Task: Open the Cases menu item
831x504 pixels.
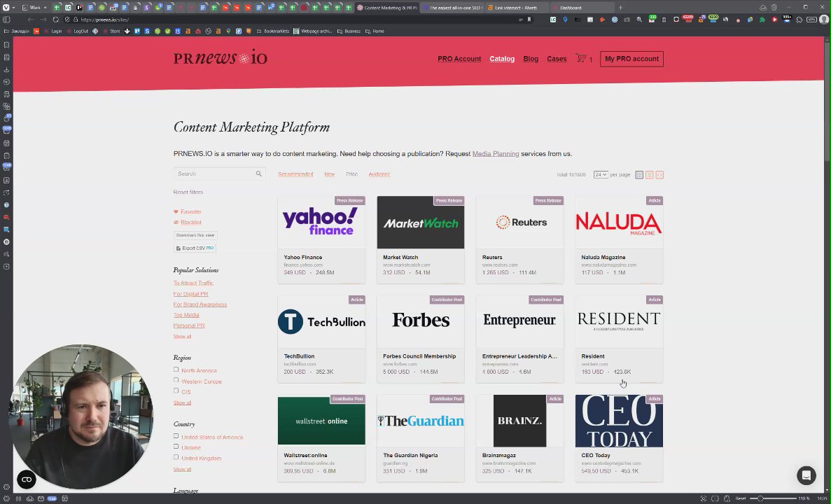Action: [557, 59]
